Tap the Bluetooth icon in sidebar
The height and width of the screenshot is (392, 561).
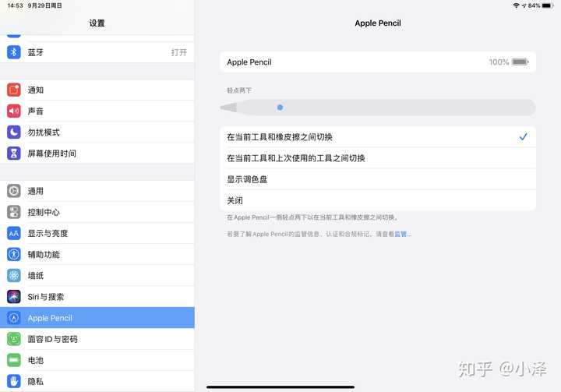13,52
